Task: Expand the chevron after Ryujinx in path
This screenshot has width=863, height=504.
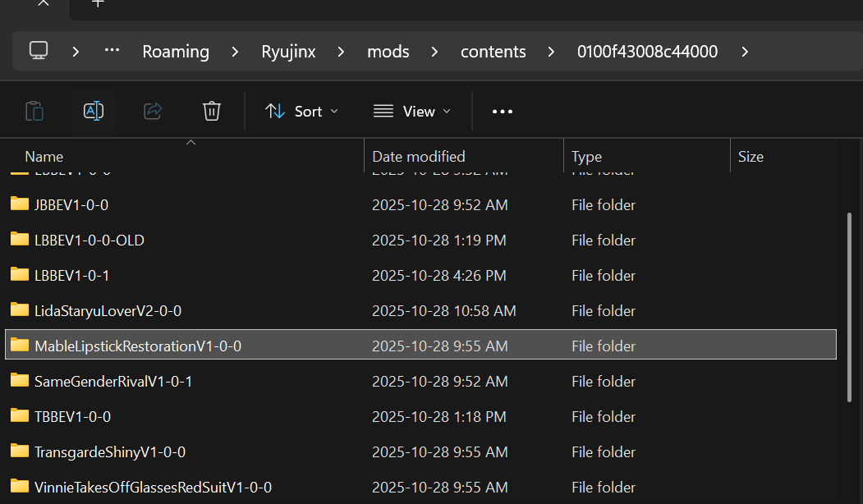Action: pos(342,52)
